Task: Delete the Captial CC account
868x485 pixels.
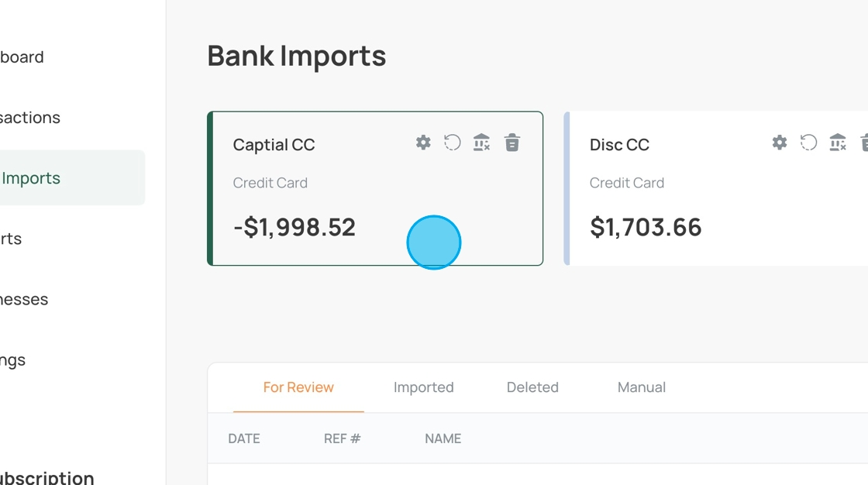Action: 512,143
